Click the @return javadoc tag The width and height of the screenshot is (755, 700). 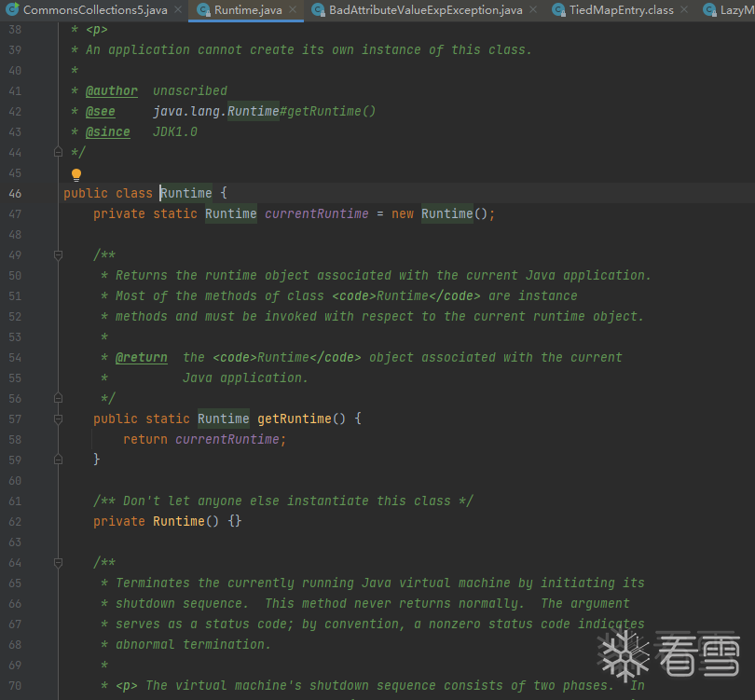142,358
